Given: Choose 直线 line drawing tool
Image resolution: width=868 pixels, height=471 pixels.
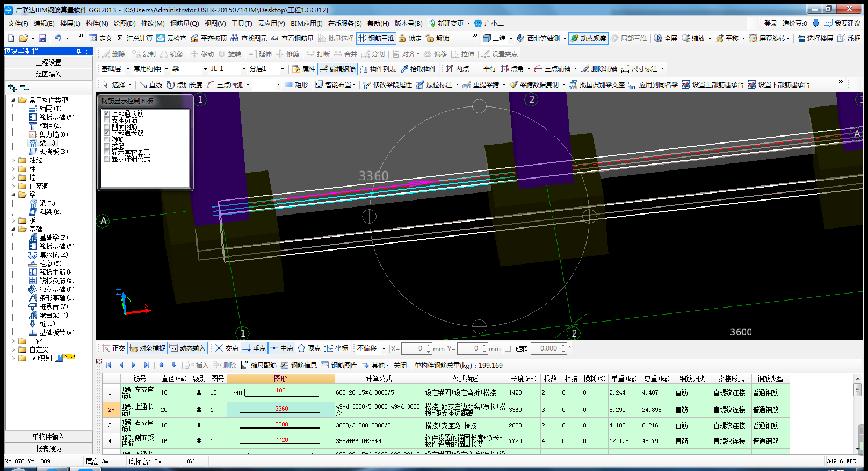Looking at the screenshot, I should pyautogui.click(x=151, y=84).
